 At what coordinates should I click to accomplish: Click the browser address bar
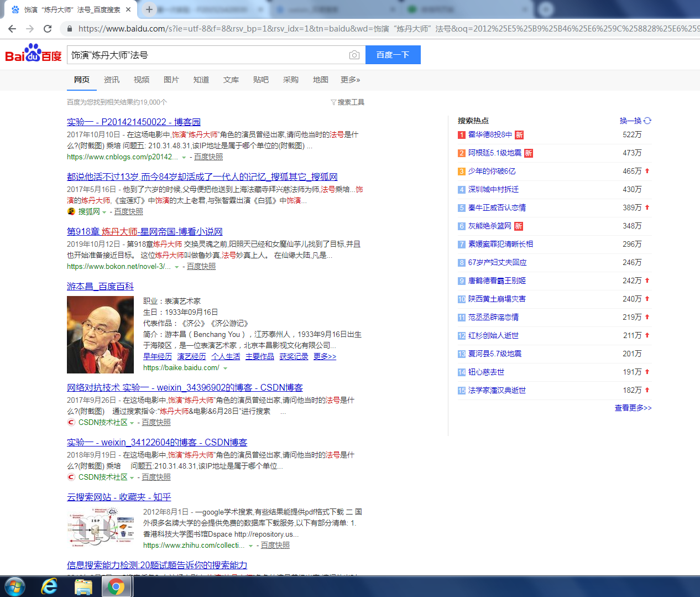pyautogui.click(x=382, y=29)
